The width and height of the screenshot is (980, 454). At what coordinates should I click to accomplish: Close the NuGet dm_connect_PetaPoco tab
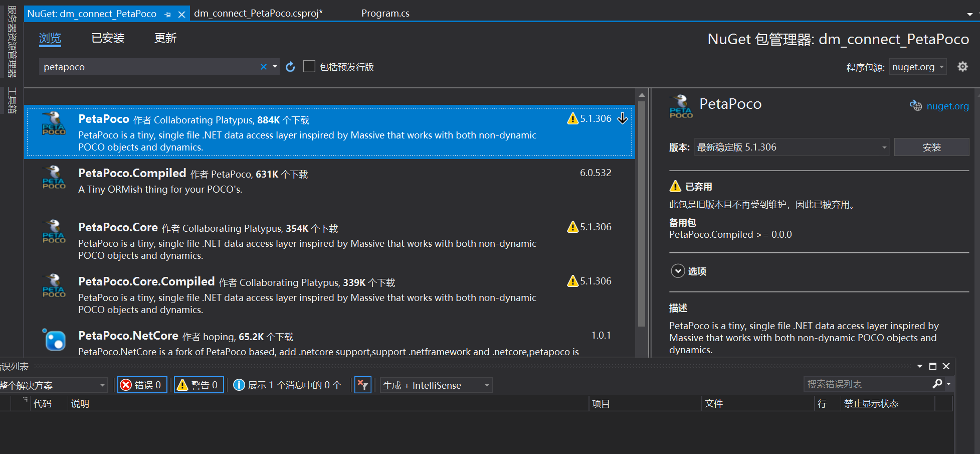click(181, 14)
